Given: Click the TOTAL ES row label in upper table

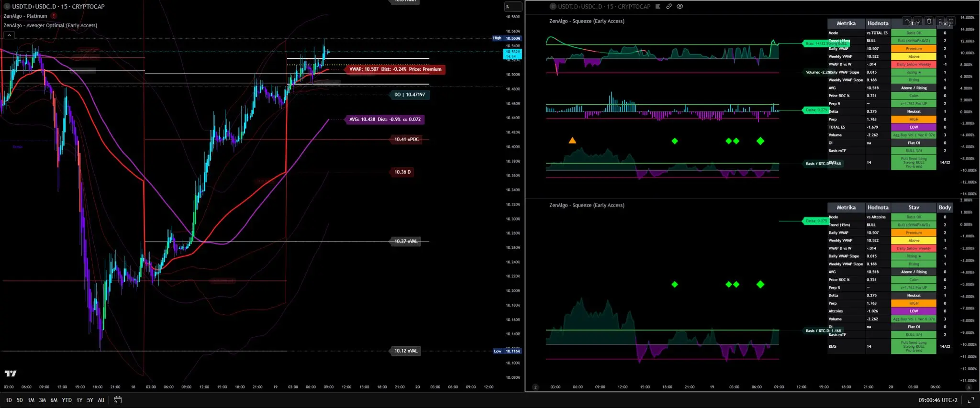Looking at the screenshot, I should point(837,127).
